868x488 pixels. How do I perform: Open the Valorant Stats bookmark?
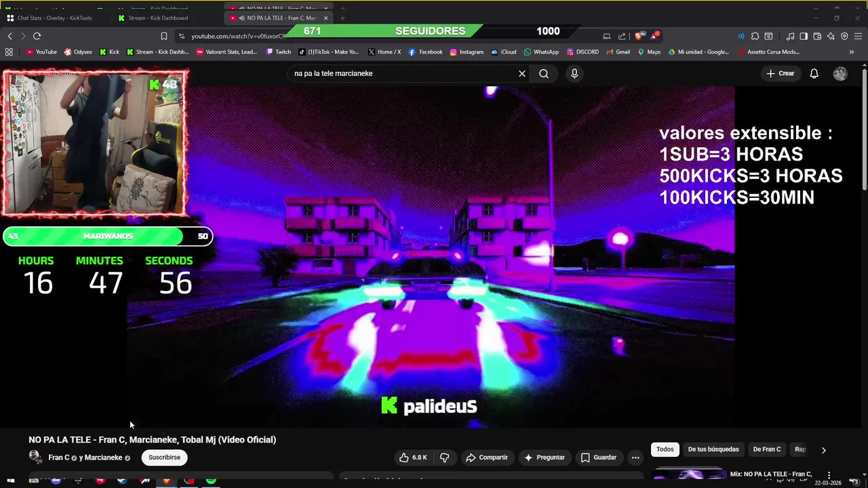click(226, 52)
